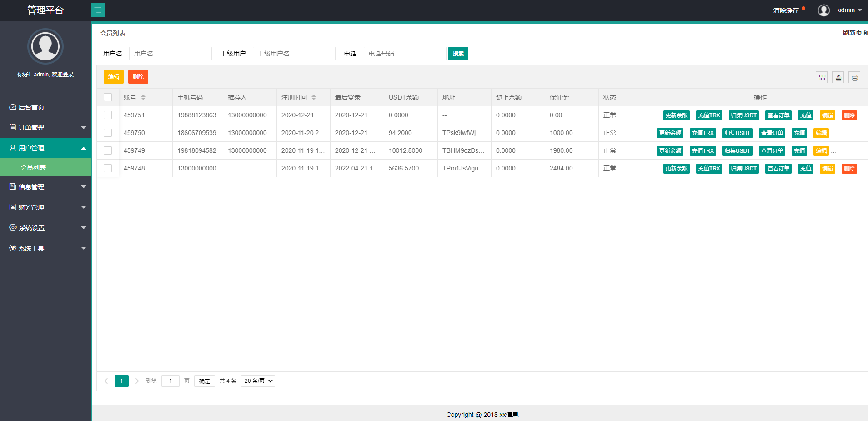Select the 后台首页 dashboard icon in sidebar
868x421 pixels.
point(12,107)
